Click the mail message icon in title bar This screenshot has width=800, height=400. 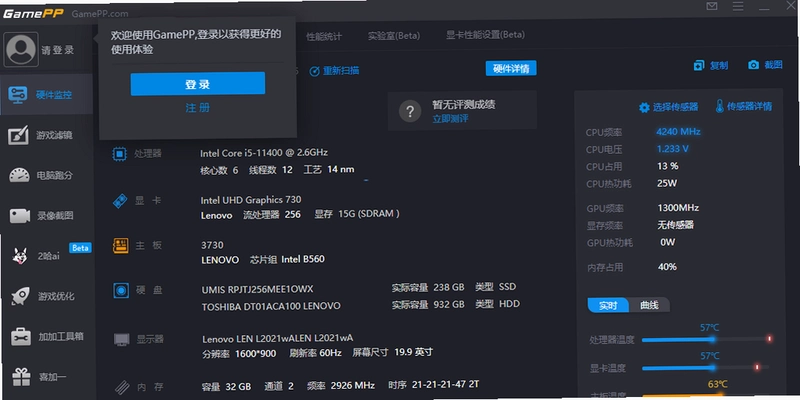(712, 6)
